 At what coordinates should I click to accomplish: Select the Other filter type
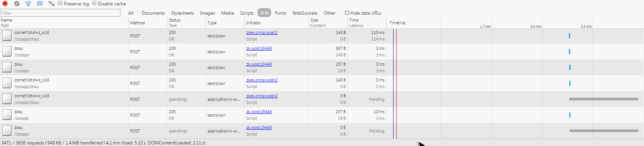click(x=330, y=13)
